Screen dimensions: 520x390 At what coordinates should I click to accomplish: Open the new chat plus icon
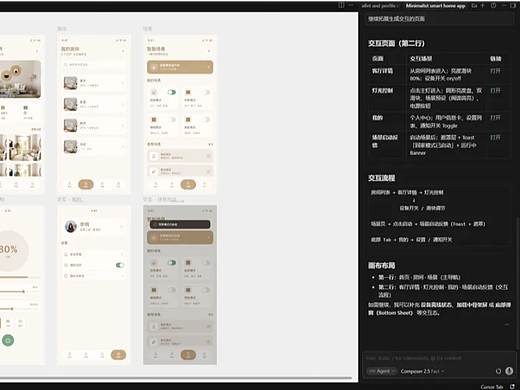click(x=482, y=5)
